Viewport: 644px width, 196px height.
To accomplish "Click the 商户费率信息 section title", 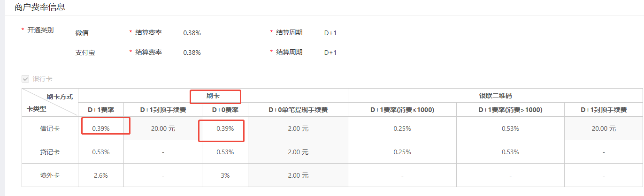I will point(40,7).
